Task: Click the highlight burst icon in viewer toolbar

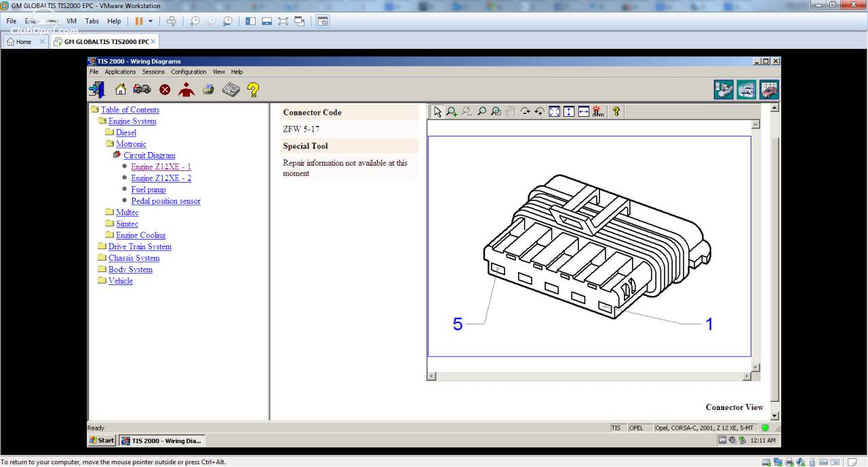Action: click(597, 111)
